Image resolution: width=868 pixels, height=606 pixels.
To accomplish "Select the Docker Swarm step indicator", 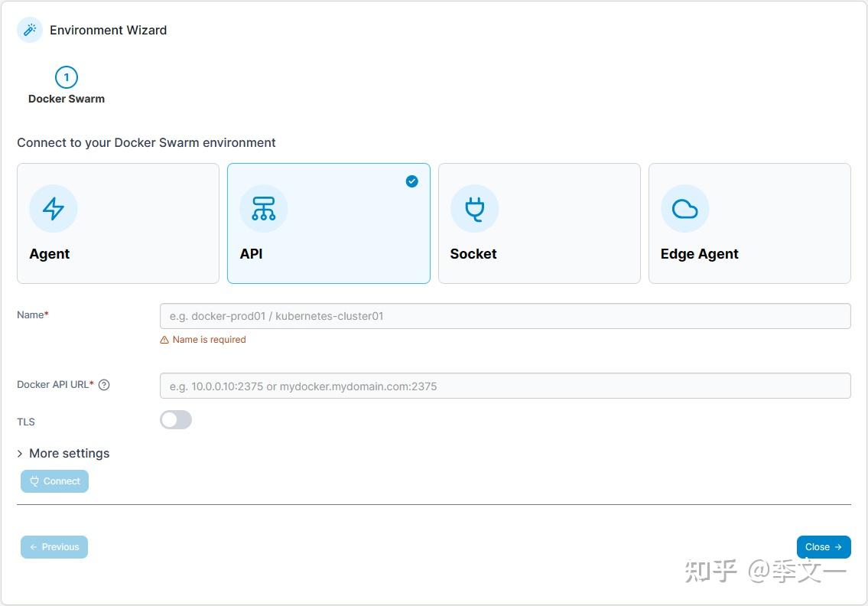I will coord(66,98).
